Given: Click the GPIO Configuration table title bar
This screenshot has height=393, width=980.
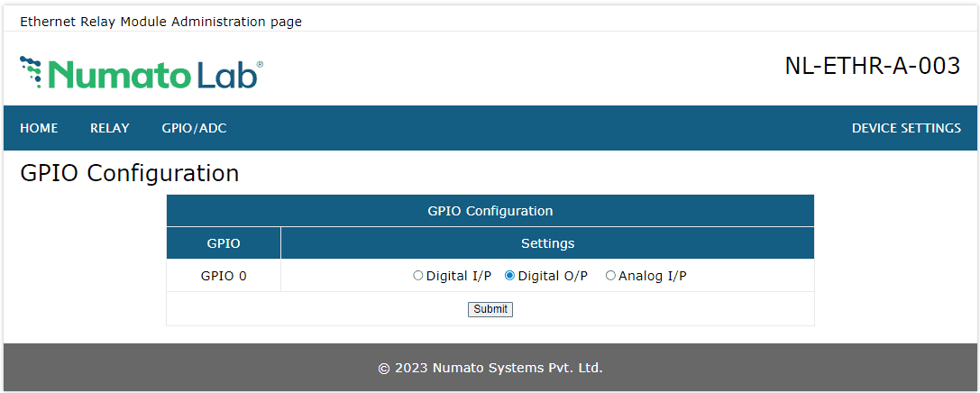Looking at the screenshot, I should [x=490, y=211].
